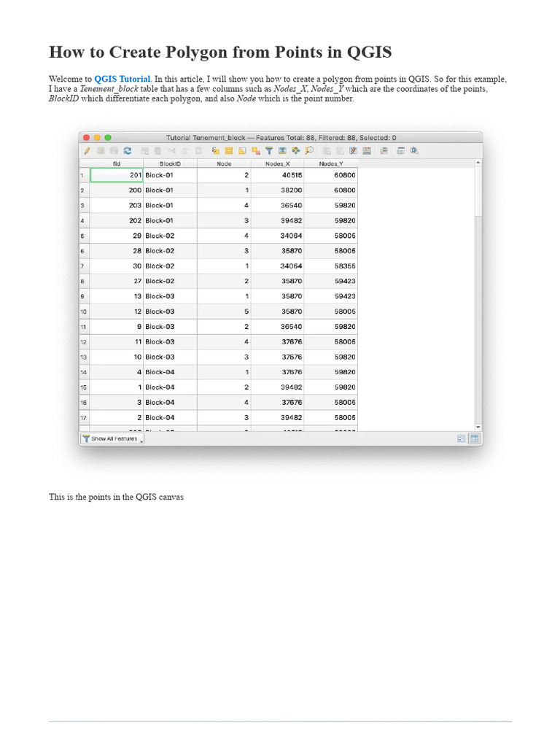
Task: Click the table's vertical scrollbar thumb
Action: point(478,192)
